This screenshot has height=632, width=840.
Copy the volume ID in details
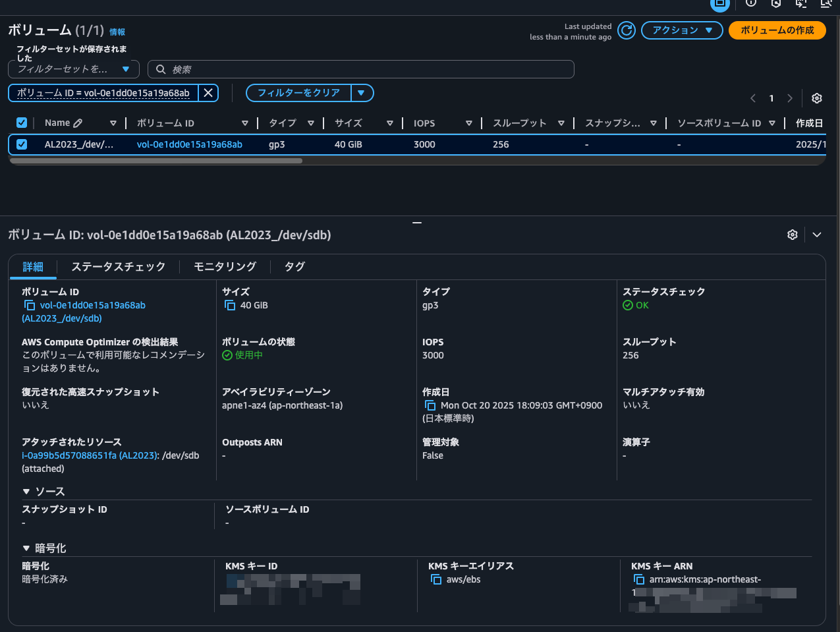(30, 305)
